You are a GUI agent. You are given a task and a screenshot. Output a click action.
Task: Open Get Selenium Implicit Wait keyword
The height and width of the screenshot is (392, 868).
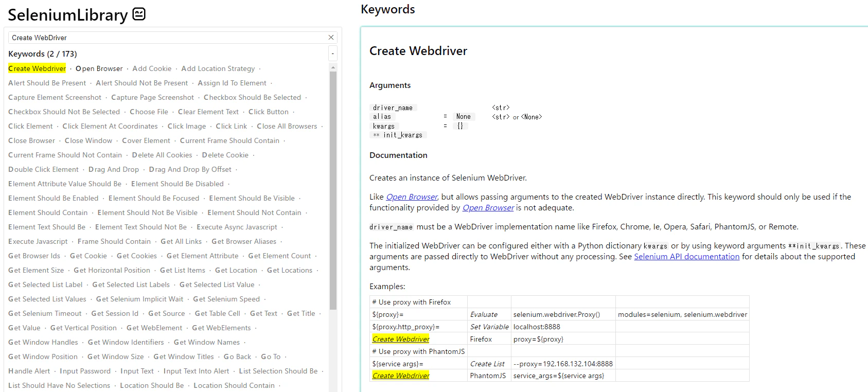[139, 299]
